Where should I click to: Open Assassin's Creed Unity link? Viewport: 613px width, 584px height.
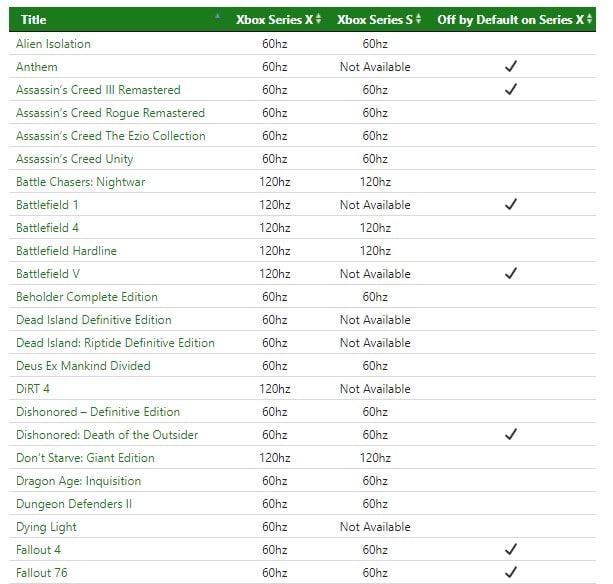coord(75,159)
